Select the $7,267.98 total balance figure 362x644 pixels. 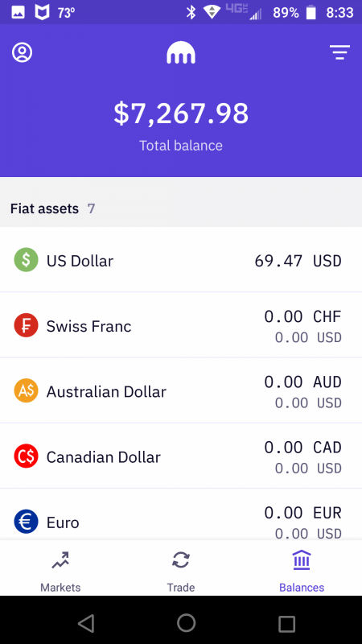click(181, 114)
